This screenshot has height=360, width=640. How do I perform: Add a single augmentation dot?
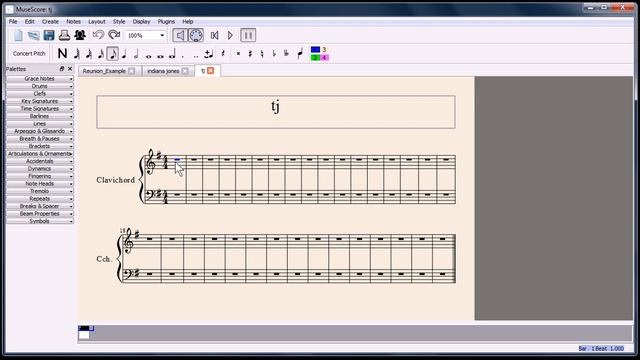tap(183, 56)
